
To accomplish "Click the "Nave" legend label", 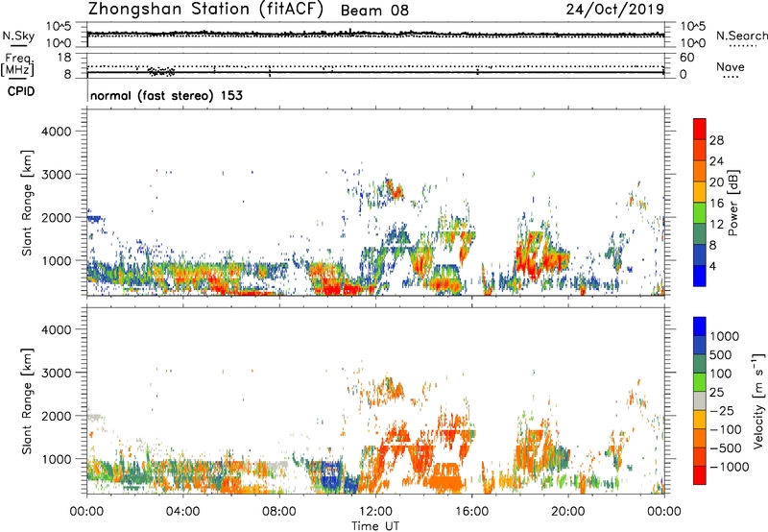I will coord(731,67).
